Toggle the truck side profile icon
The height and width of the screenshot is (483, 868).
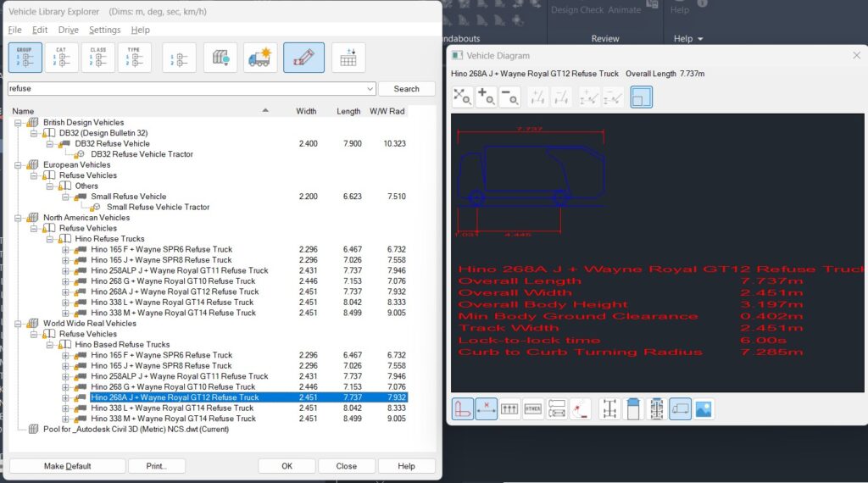[681, 409]
